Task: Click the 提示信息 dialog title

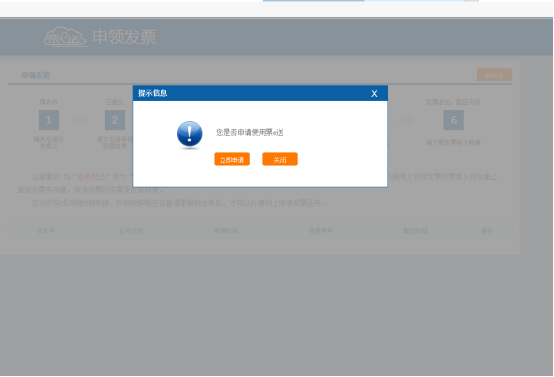Action: 152,93
